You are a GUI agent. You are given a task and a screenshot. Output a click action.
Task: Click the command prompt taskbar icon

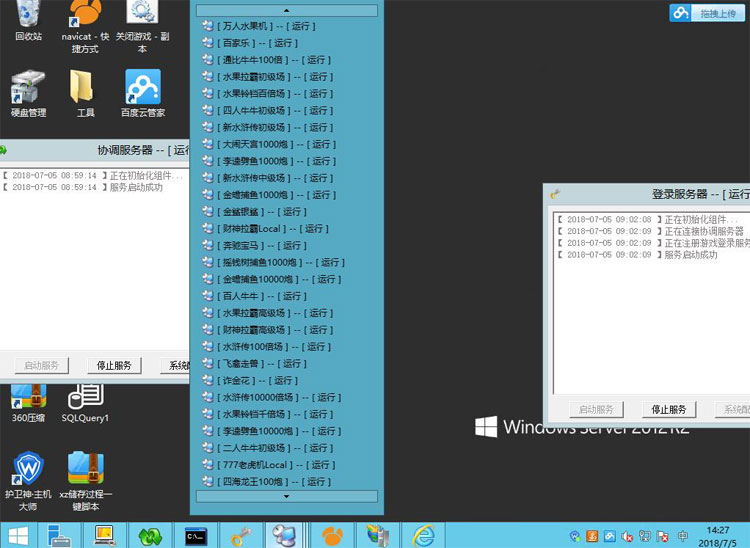(196, 535)
